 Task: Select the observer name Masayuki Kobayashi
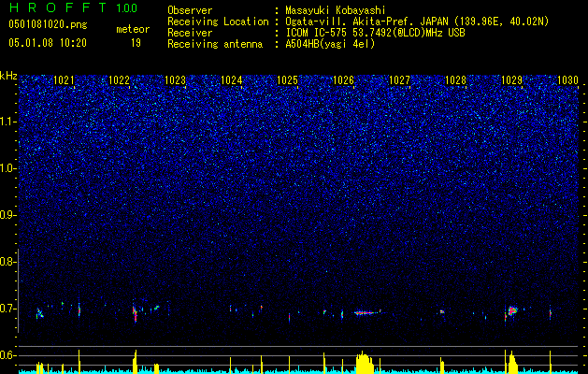pos(336,10)
